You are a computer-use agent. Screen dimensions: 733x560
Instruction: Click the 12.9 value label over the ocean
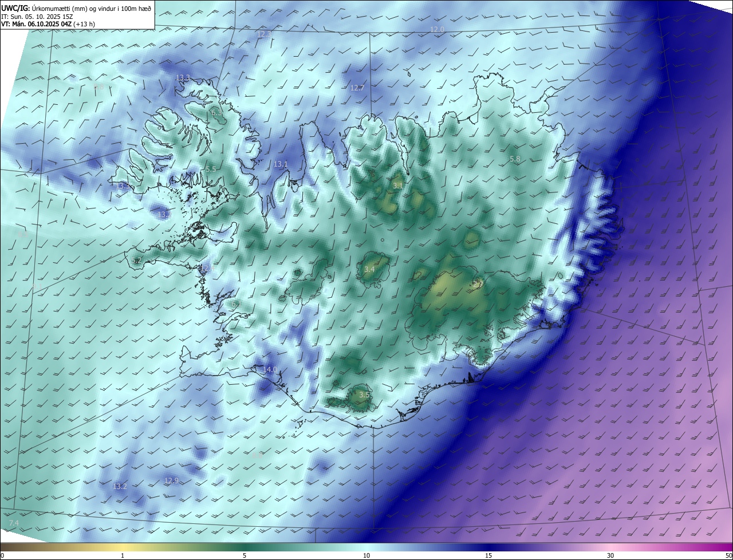171,480
